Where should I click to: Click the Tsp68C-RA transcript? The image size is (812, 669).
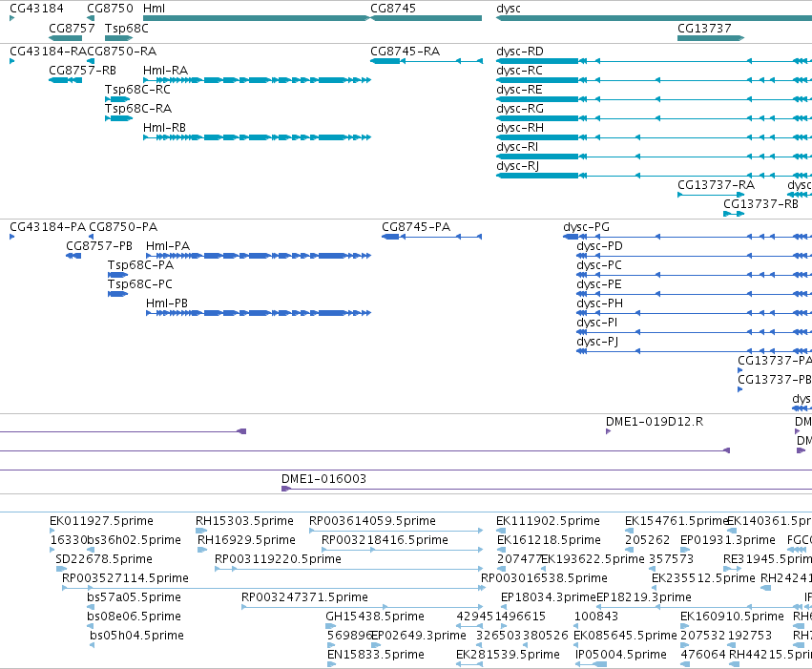tap(118, 118)
